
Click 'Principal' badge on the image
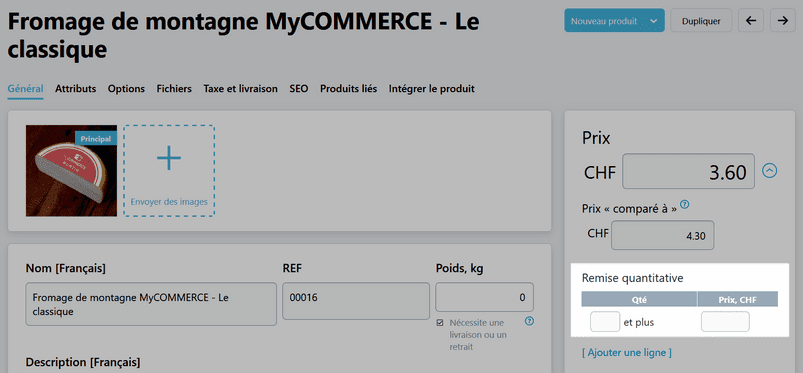point(96,138)
